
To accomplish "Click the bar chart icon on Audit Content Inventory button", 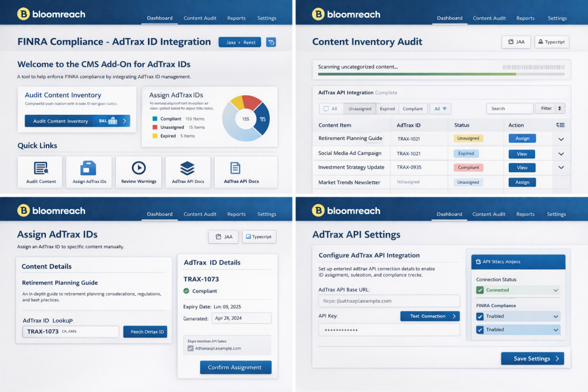I will click(x=112, y=121).
